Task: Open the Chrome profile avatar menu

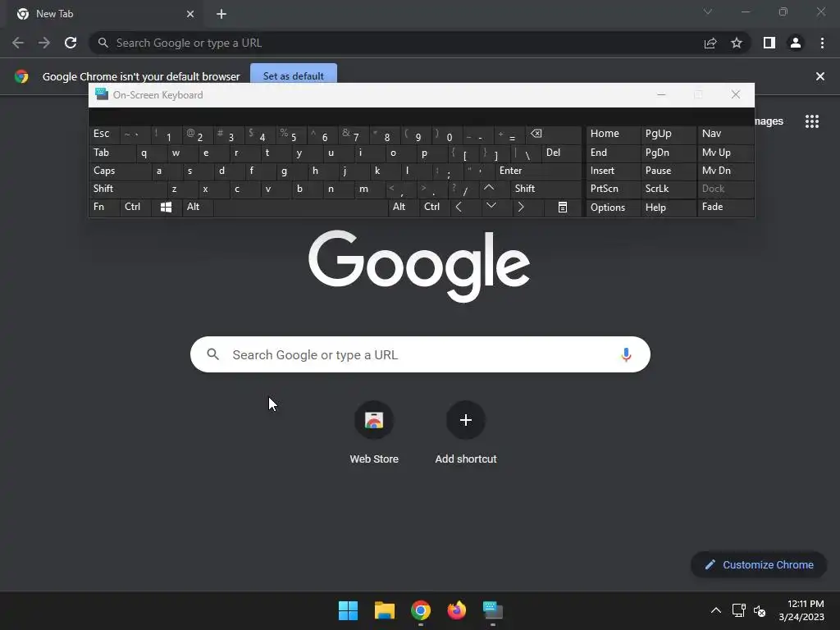Action: pyautogui.click(x=796, y=43)
